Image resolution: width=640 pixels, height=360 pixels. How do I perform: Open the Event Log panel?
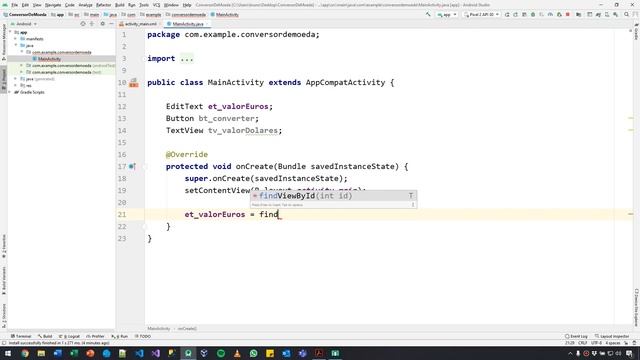tap(576, 336)
